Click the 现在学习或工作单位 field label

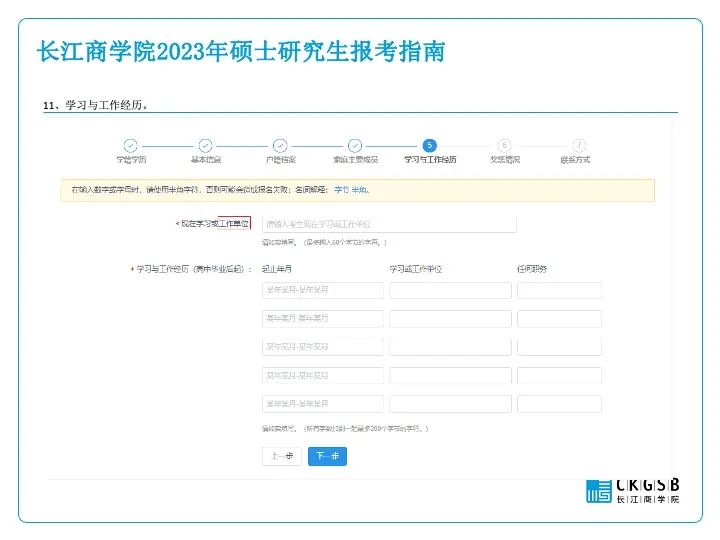(214, 224)
